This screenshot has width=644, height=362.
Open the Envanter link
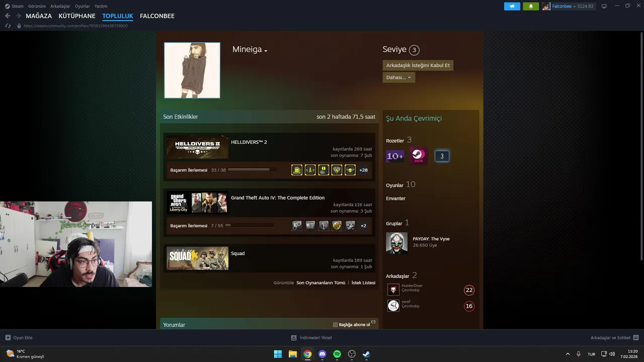tap(395, 199)
